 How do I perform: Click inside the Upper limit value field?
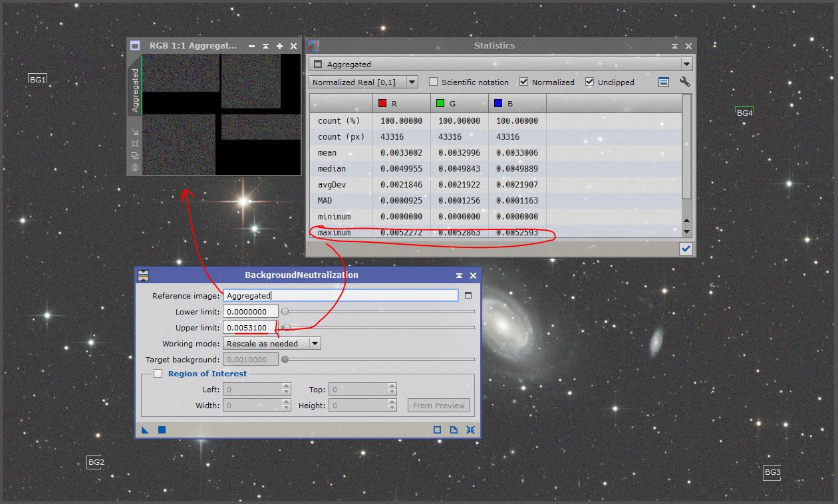tap(251, 327)
